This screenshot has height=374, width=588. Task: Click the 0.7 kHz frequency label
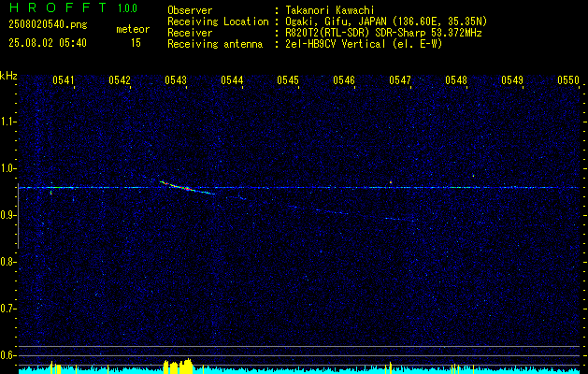point(7,309)
